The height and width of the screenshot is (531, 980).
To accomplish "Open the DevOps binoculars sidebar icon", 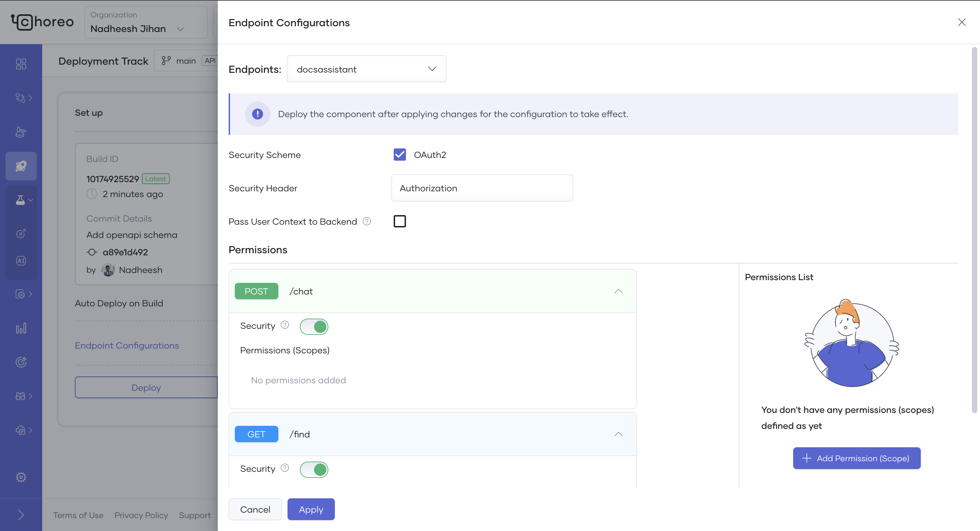I will click(x=20, y=396).
